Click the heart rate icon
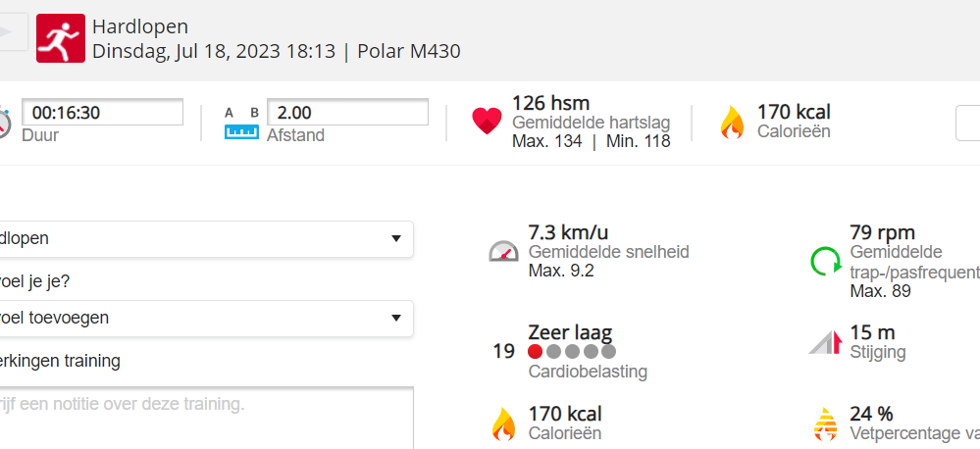Viewport: 980px width, 449px height. point(487,122)
